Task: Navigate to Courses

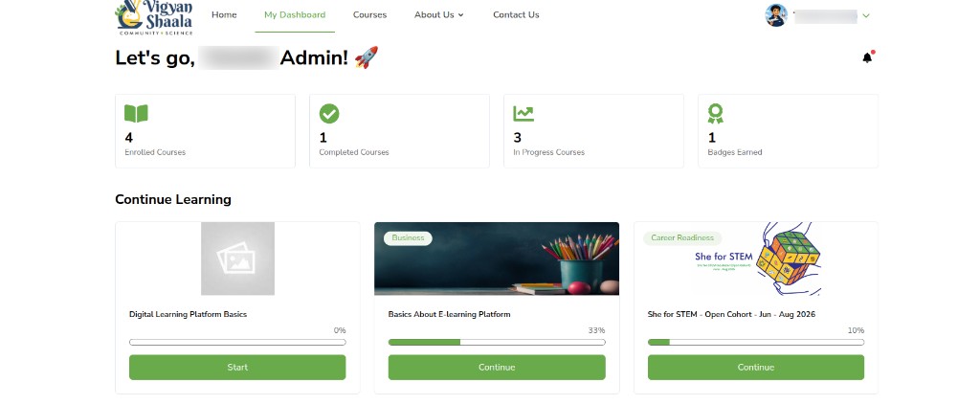Action: (369, 15)
